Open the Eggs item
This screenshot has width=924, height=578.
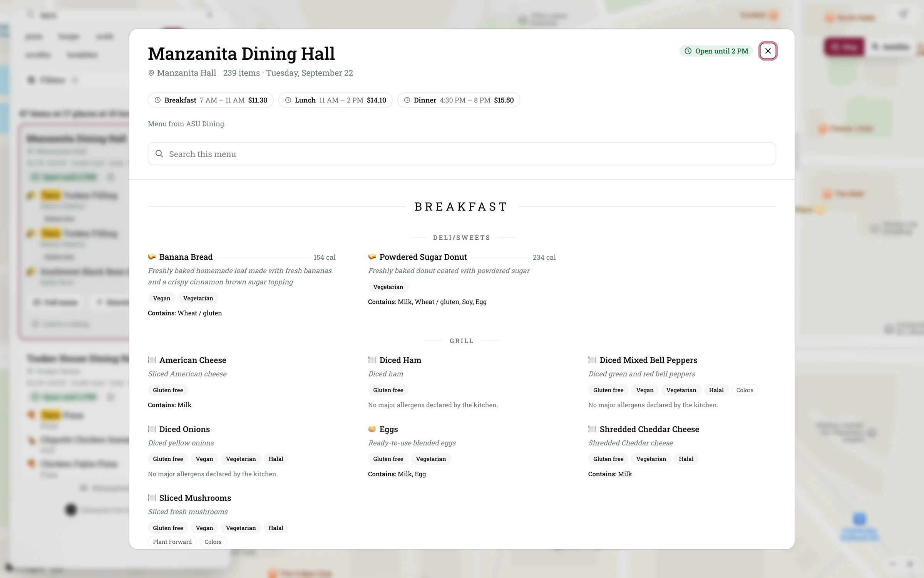389,429
